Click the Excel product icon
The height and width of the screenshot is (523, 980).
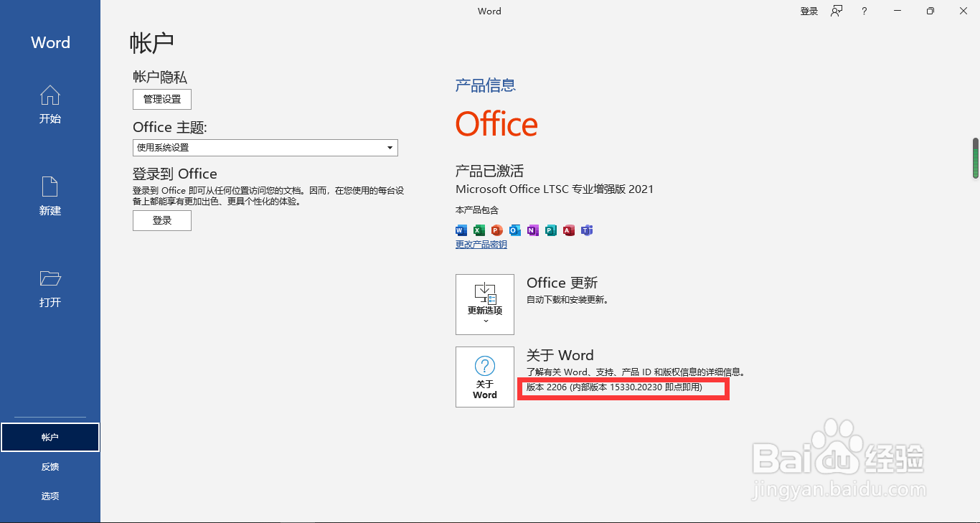coord(479,230)
